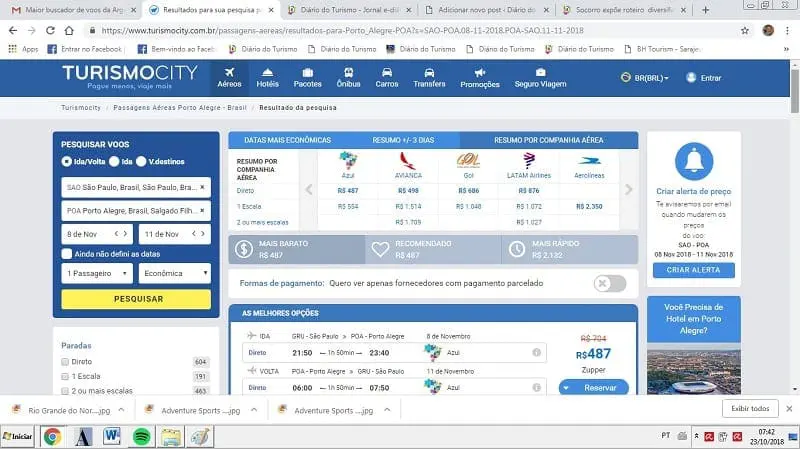The image size is (800, 449).
Task: Open the Aéreos flights section
Action: [x=229, y=78]
